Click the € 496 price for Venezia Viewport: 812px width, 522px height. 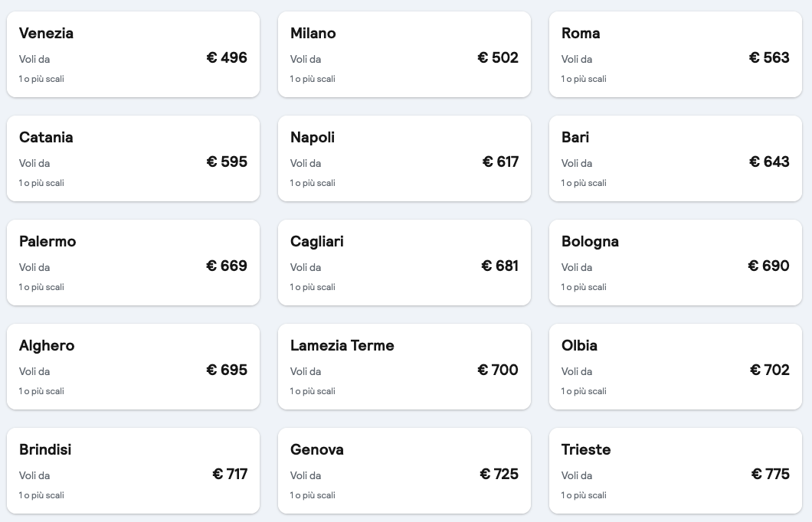pos(227,57)
